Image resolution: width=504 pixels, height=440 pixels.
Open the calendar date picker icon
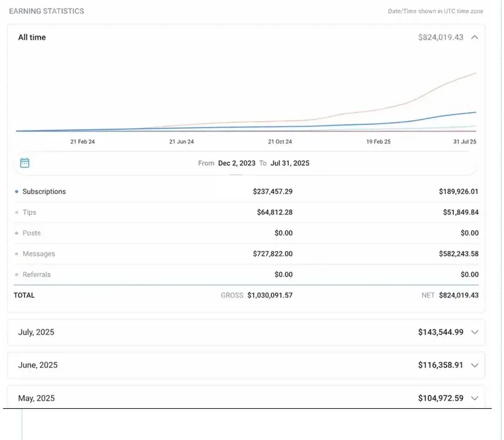pyautogui.click(x=25, y=163)
